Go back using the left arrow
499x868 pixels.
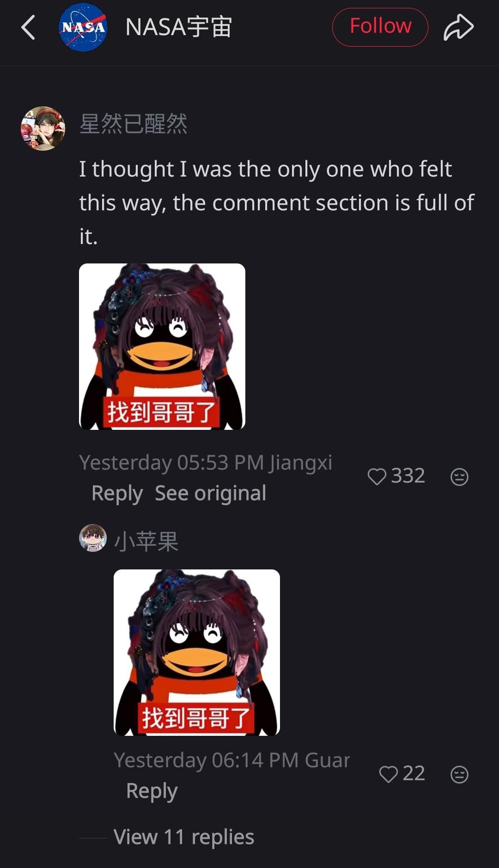point(28,27)
